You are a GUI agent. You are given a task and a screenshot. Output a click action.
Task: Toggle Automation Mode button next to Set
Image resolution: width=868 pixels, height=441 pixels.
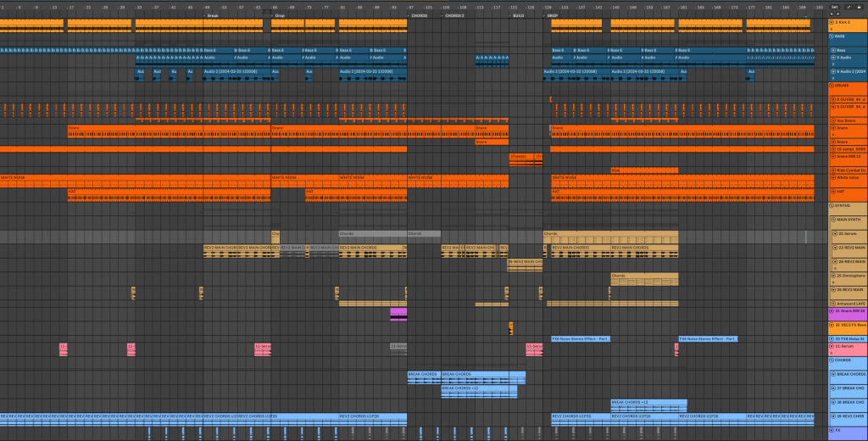coord(848,6)
